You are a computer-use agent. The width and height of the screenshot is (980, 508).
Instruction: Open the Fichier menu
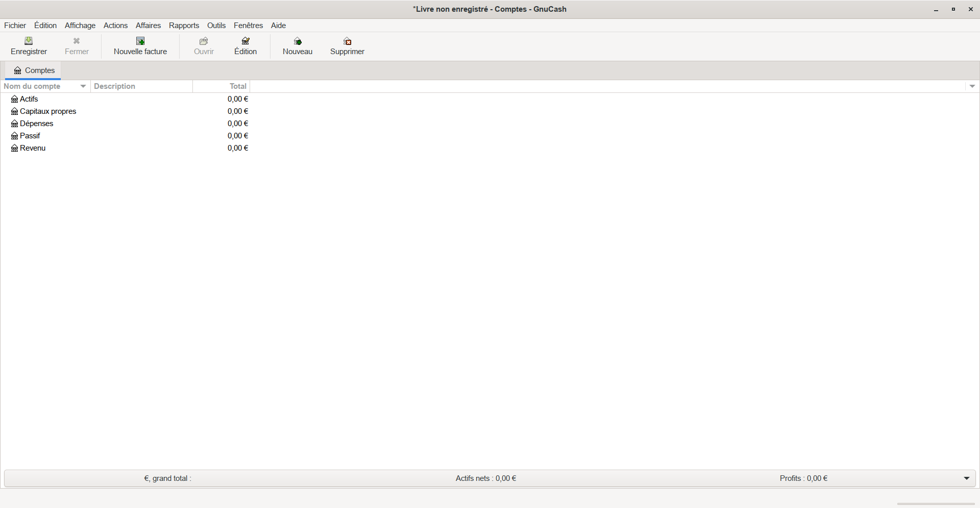(x=15, y=26)
